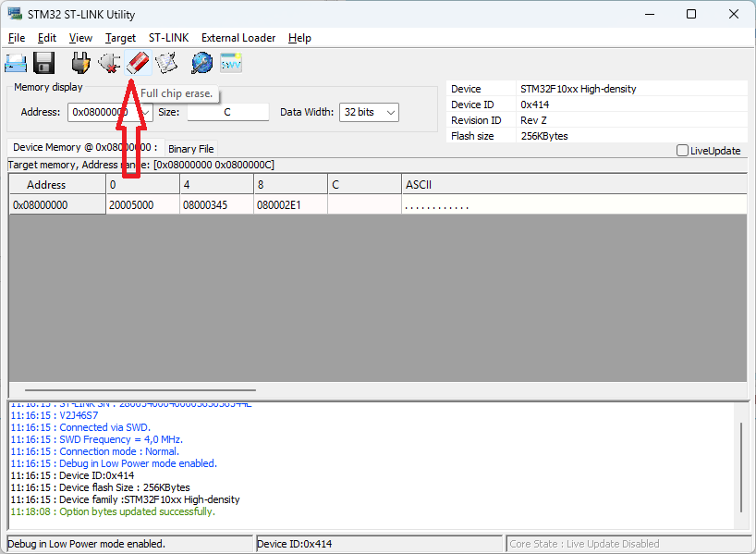Viewport: 756px width, 554px height.
Task: Click the Address column header
Action: coord(57,185)
